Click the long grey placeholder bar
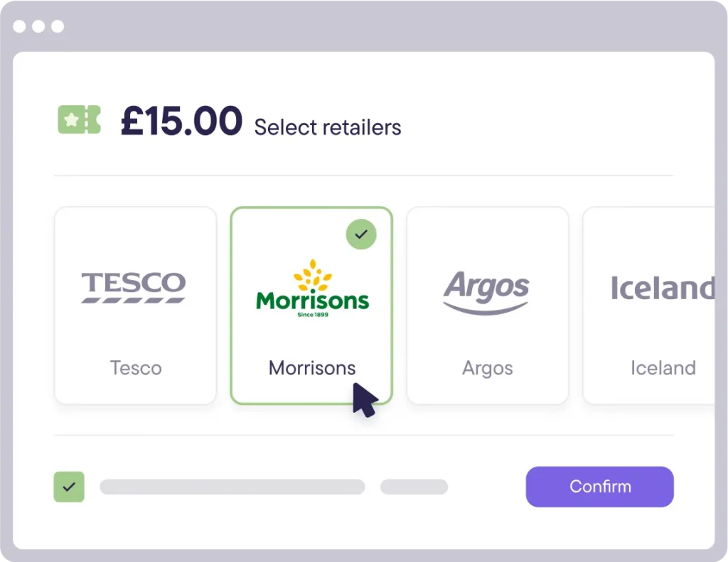 [232, 487]
